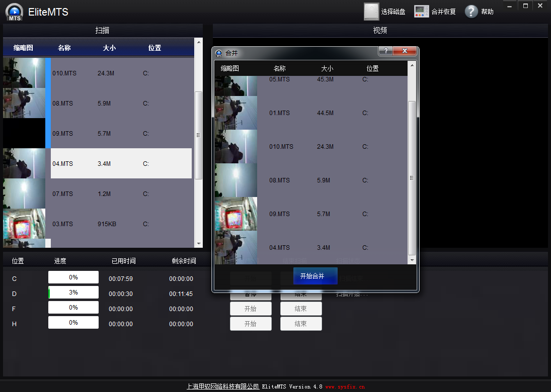Click the help question-mark button in 合并 dialog

click(x=385, y=51)
